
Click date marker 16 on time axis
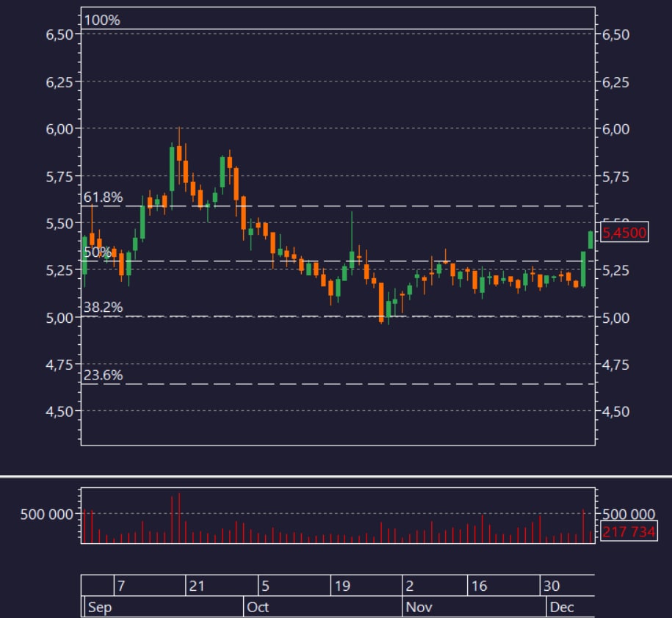[x=479, y=586]
